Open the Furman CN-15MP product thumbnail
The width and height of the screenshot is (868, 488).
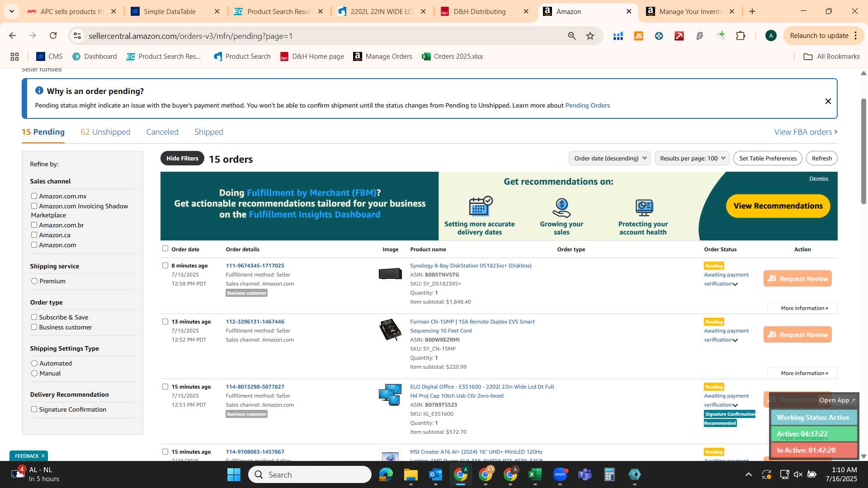click(x=390, y=329)
